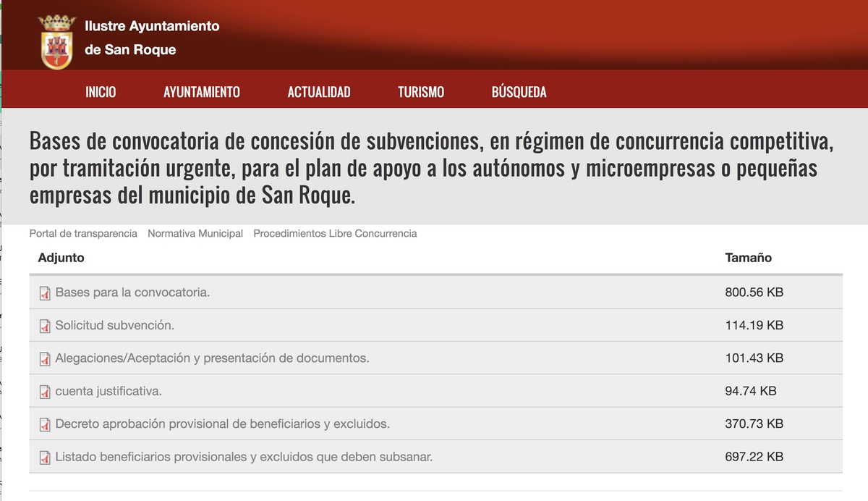Click PDF icon beside Listado beneficiarios provisionales

45,458
